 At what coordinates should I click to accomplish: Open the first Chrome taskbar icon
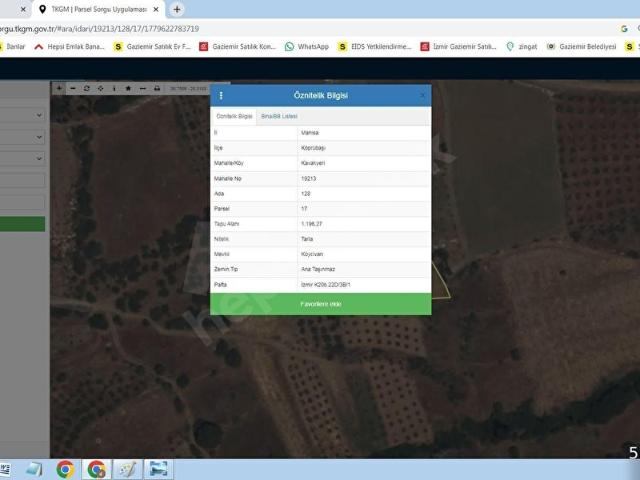coord(65,469)
